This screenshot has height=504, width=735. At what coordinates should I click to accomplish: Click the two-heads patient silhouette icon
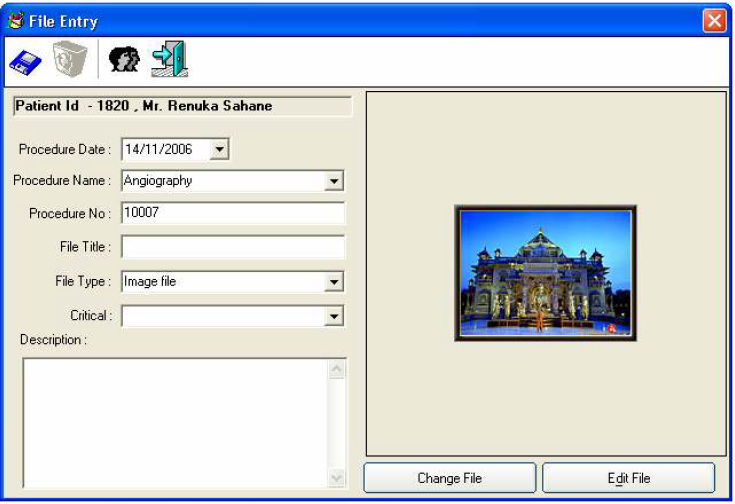pos(122,62)
